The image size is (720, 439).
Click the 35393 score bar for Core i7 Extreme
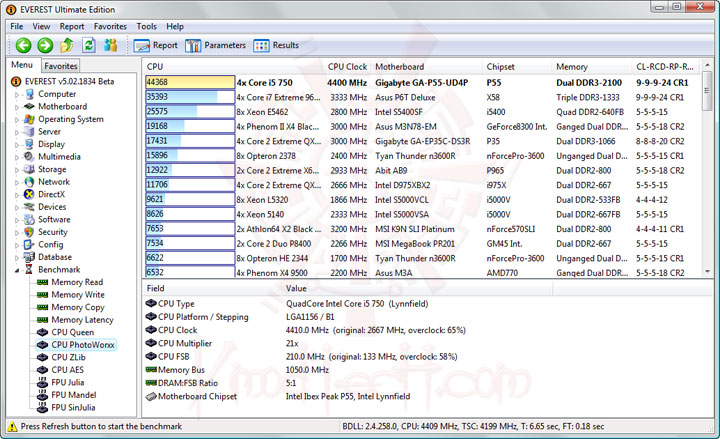(x=190, y=97)
